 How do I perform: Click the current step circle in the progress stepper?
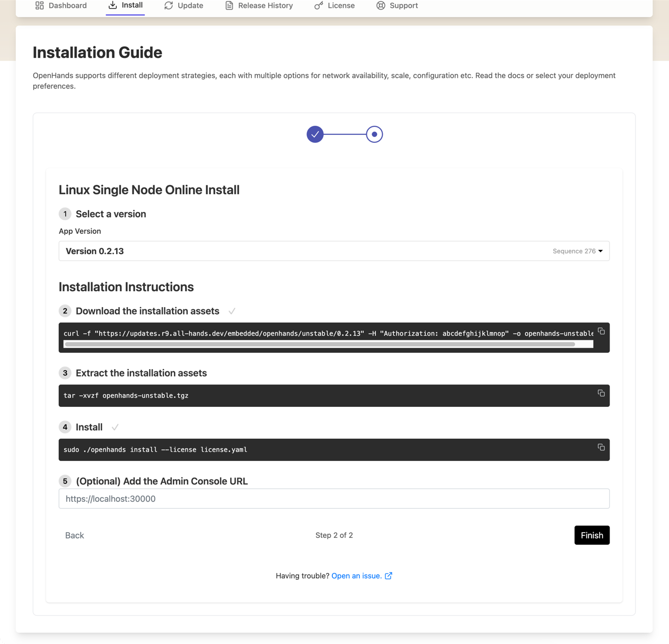click(374, 134)
